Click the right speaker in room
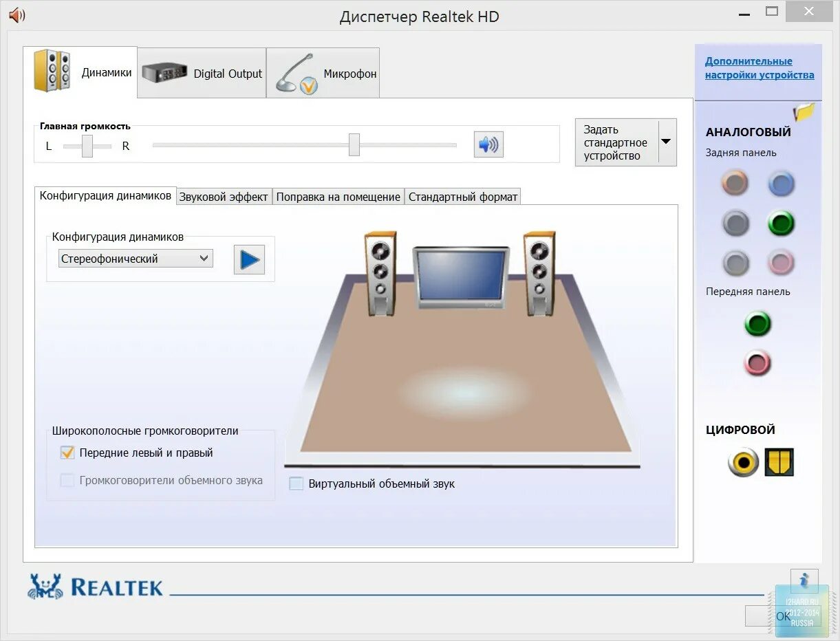 [539, 273]
